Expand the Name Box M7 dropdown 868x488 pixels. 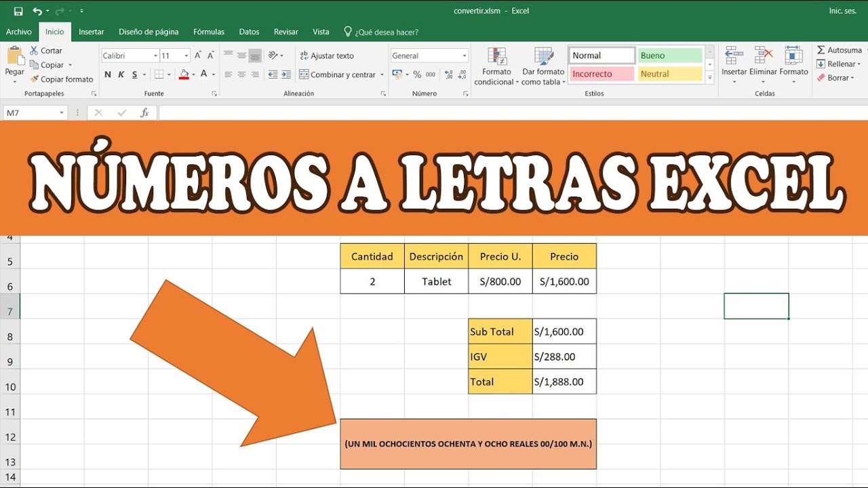(x=62, y=113)
